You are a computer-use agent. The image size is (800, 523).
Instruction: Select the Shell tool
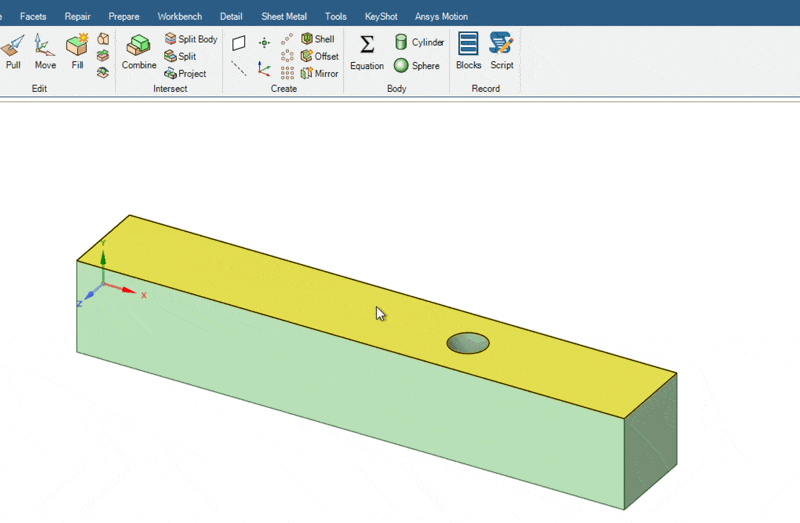[318, 39]
